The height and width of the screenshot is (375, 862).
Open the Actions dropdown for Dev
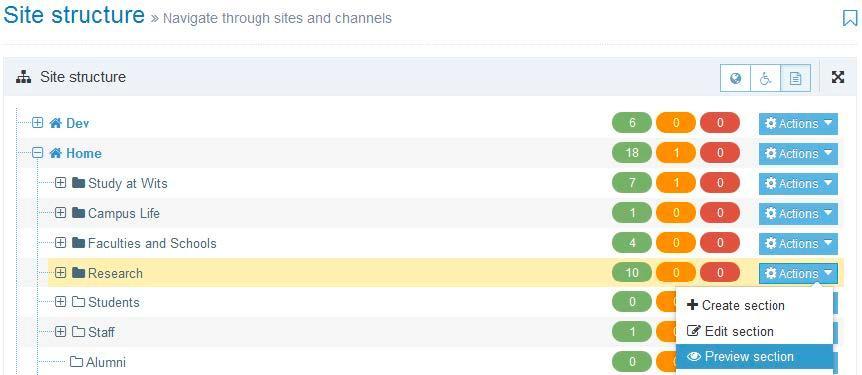click(798, 124)
